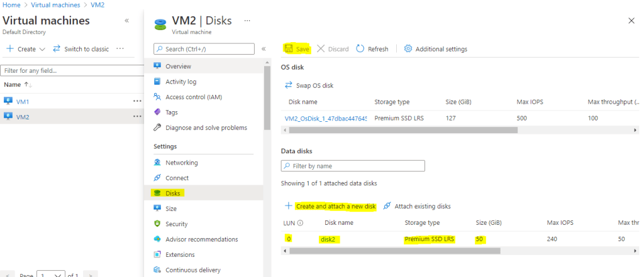Viewport: 644px width, 277px height.
Task: Focus the Search (Ctrl+/) field
Action: pos(204,49)
